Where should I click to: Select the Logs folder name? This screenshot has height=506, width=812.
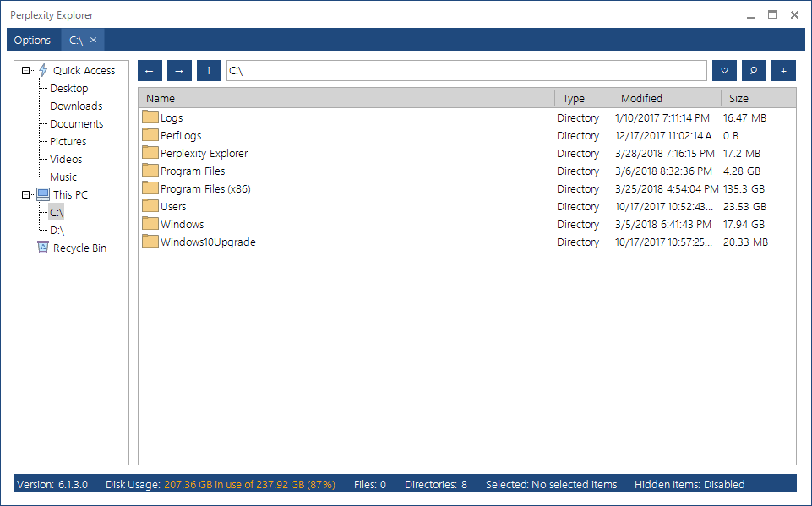coord(172,118)
